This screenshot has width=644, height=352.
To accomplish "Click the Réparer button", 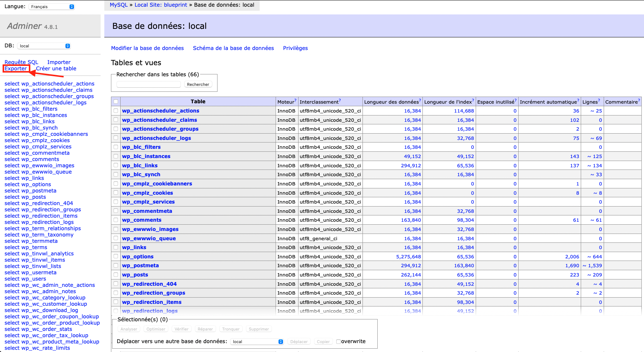I will pos(205,329).
